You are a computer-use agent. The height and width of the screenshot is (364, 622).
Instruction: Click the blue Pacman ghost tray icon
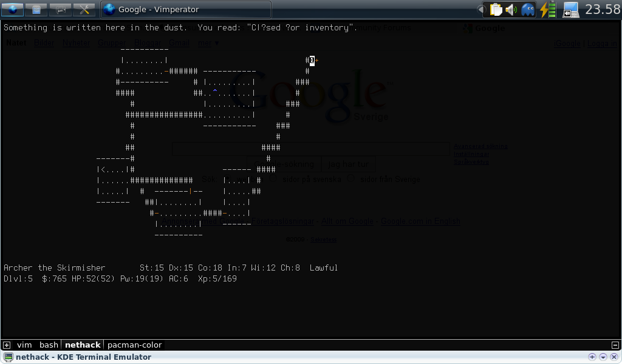pos(528,10)
